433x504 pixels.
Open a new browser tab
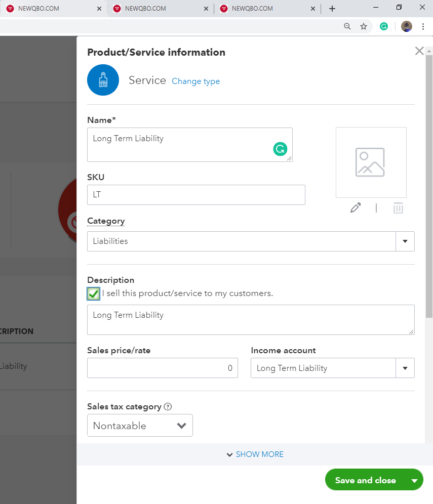(x=332, y=9)
